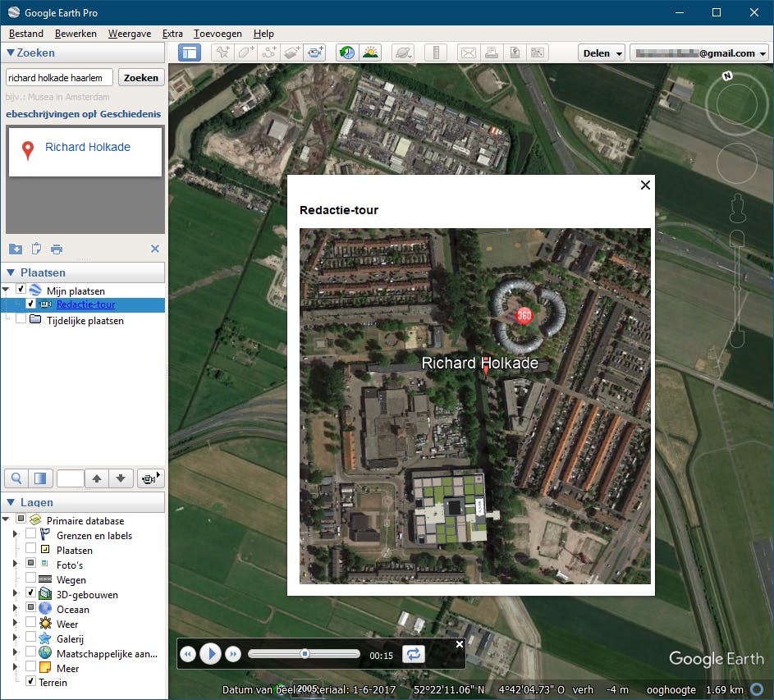Print the current view via printer icon
Viewport: 774px width, 700px height.
[x=491, y=52]
